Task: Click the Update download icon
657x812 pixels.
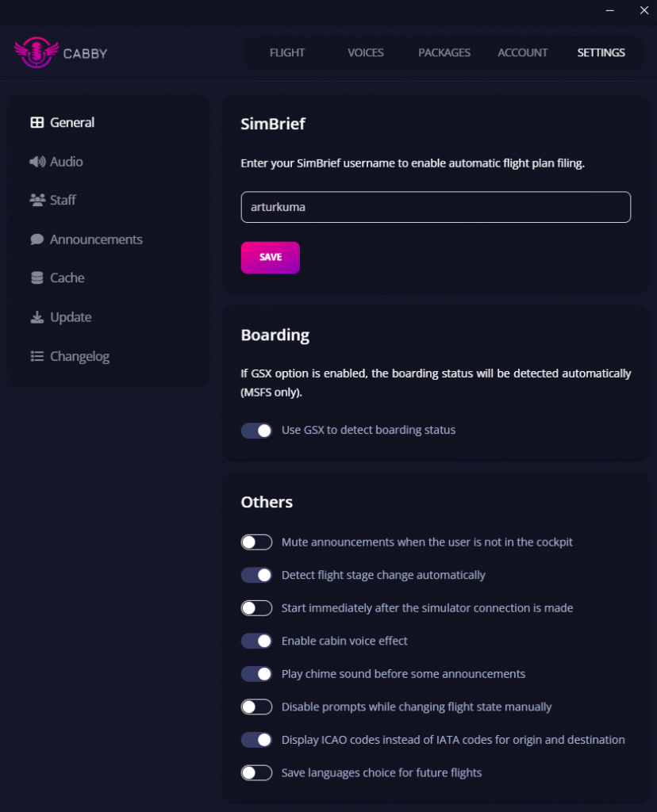Action: (x=36, y=317)
